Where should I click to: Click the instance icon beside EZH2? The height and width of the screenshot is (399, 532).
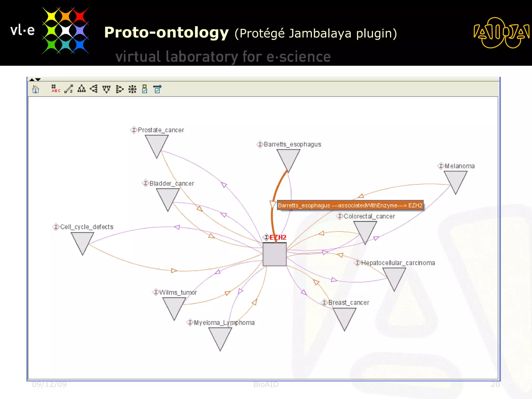coord(266,237)
